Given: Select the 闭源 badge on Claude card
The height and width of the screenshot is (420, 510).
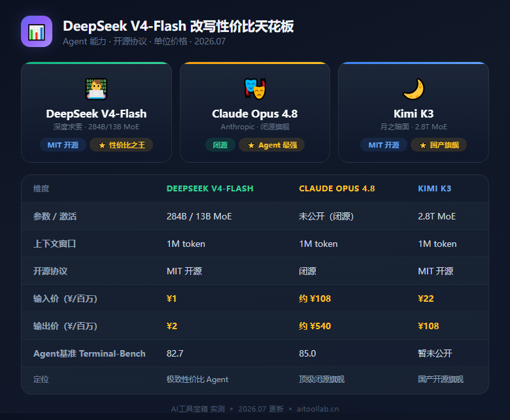Looking at the screenshot, I should 220,145.
